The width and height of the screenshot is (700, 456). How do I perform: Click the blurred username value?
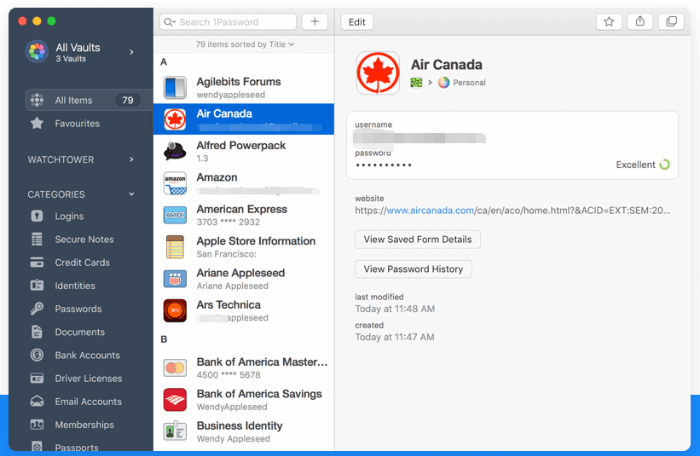coord(419,138)
